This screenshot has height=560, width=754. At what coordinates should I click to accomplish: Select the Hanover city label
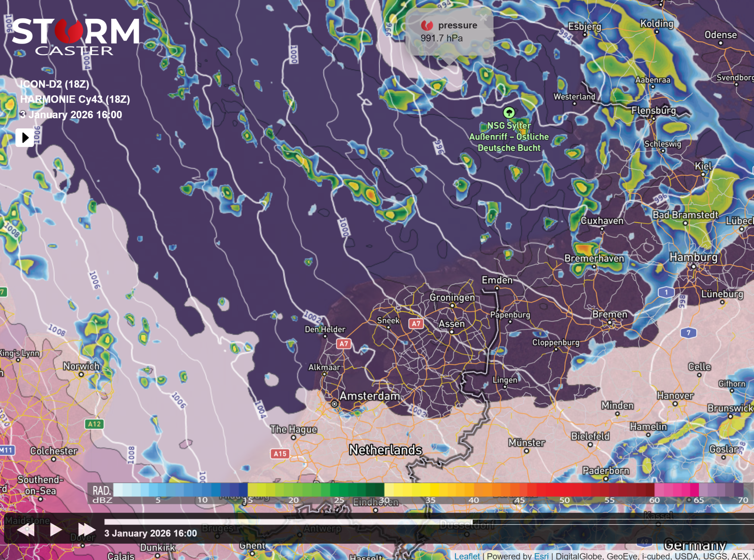tap(675, 395)
